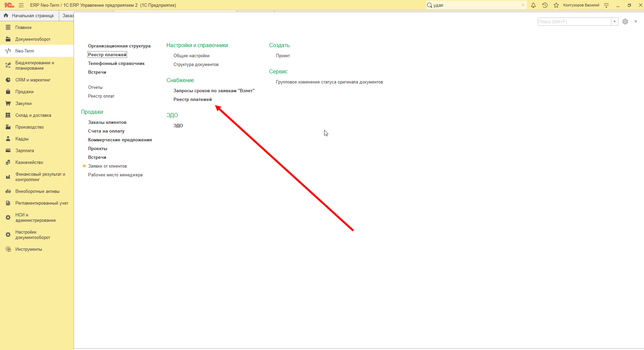Close the Neo-Term section panel
Image resolution: width=644 pixels, height=350 pixels.
(636, 22)
